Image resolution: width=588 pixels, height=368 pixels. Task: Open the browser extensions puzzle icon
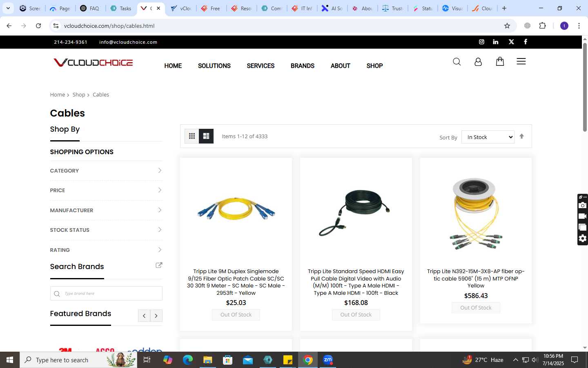(x=542, y=26)
